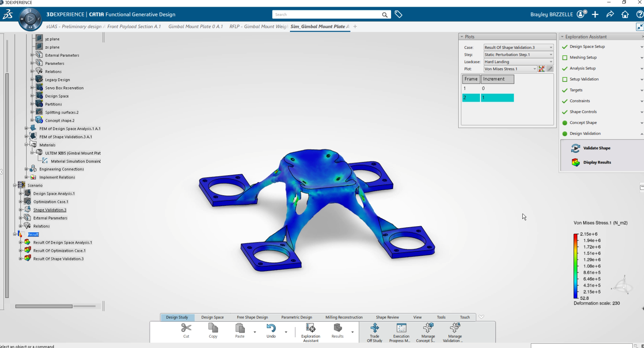The image size is (644, 348).
Task: Click the Cut scissors icon
Action: (x=186, y=328)
